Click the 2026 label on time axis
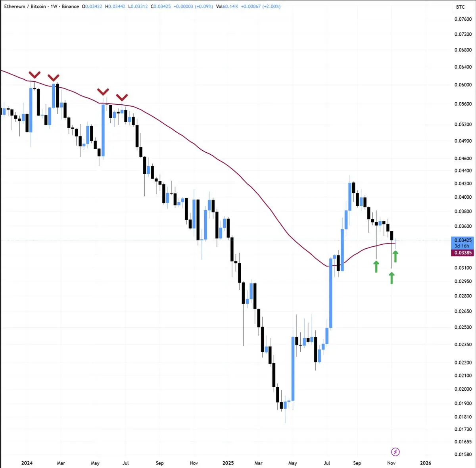Image resolution: width=476 pixels, height=468 pixels. point(425,463)
